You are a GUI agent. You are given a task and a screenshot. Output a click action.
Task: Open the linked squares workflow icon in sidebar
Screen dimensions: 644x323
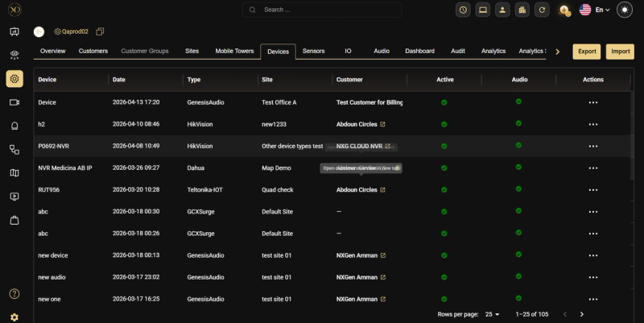coord(14,150)
